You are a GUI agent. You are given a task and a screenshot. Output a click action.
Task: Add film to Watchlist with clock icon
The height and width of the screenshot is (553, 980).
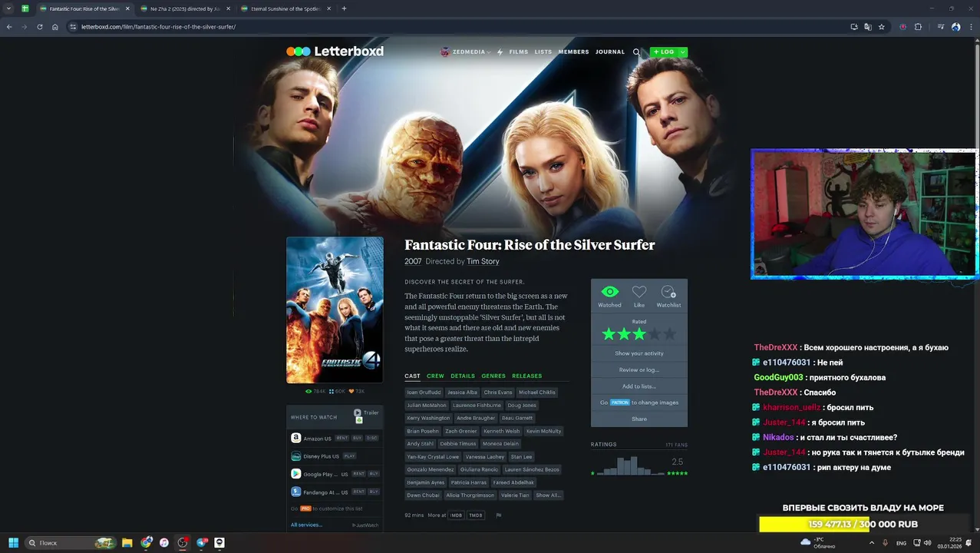tap(668, 292)
